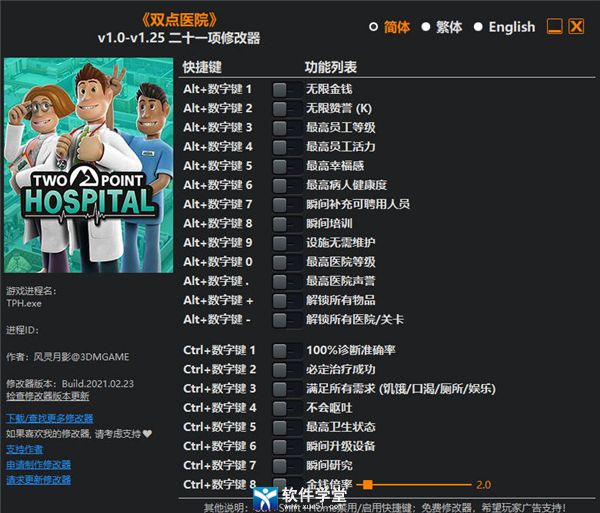
Task: Click 支持作者 link
Action: tap(24, 449)
